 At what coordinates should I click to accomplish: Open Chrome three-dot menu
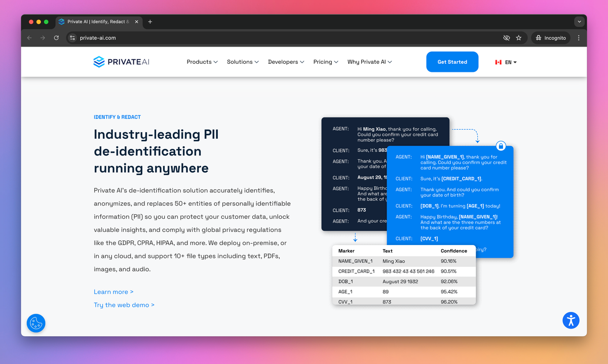[x=579, y=38]
